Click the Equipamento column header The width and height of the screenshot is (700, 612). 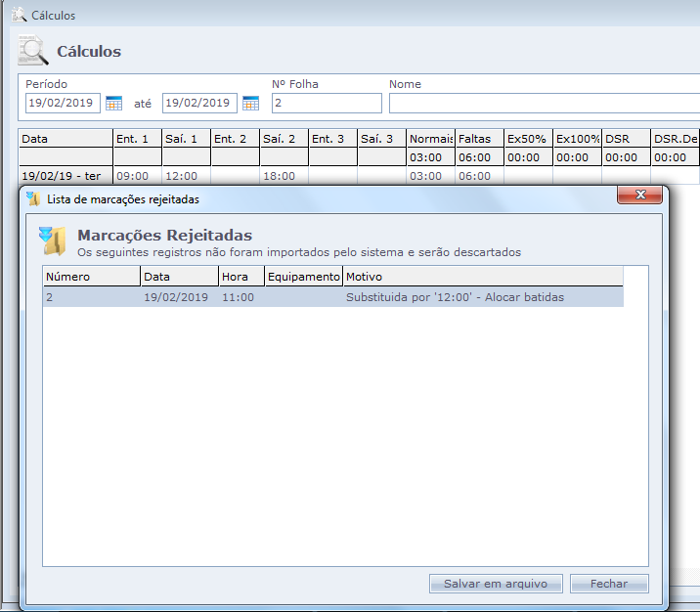coord(303,277)
